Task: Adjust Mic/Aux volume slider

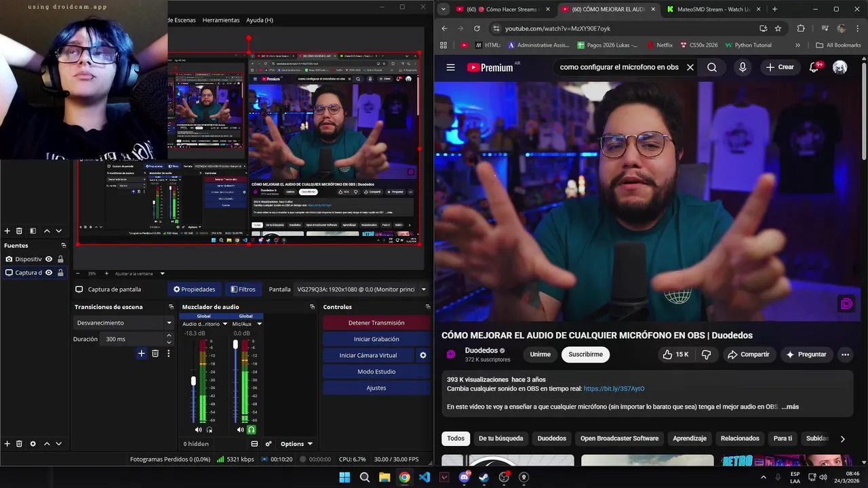Action: tap(235, 345)
